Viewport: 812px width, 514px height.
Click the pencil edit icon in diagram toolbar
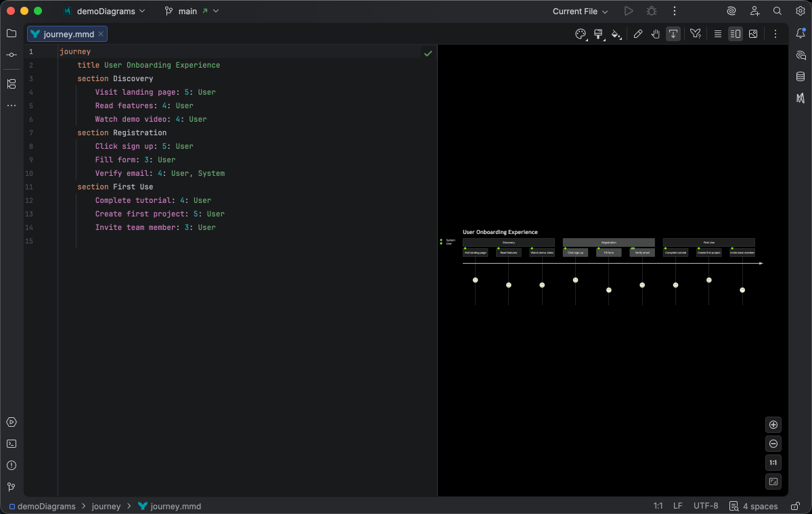(638, 34)
